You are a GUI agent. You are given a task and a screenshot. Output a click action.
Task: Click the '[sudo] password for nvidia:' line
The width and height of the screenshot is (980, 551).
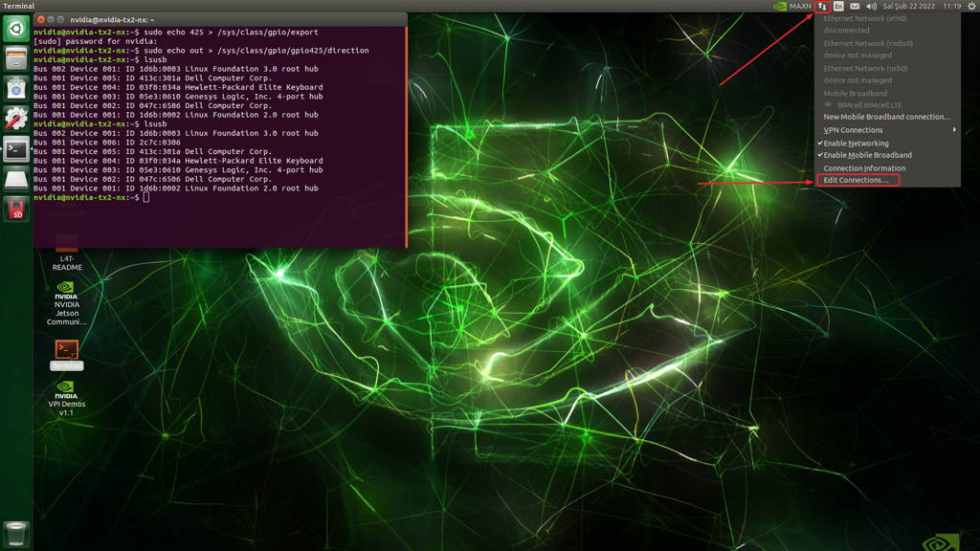click(96, 41)
